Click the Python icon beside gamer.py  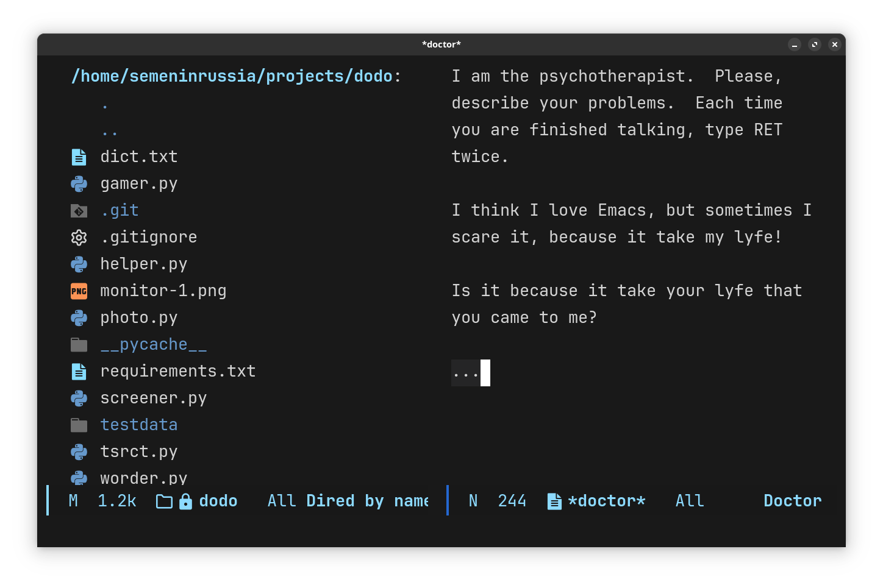click(79, 184)
